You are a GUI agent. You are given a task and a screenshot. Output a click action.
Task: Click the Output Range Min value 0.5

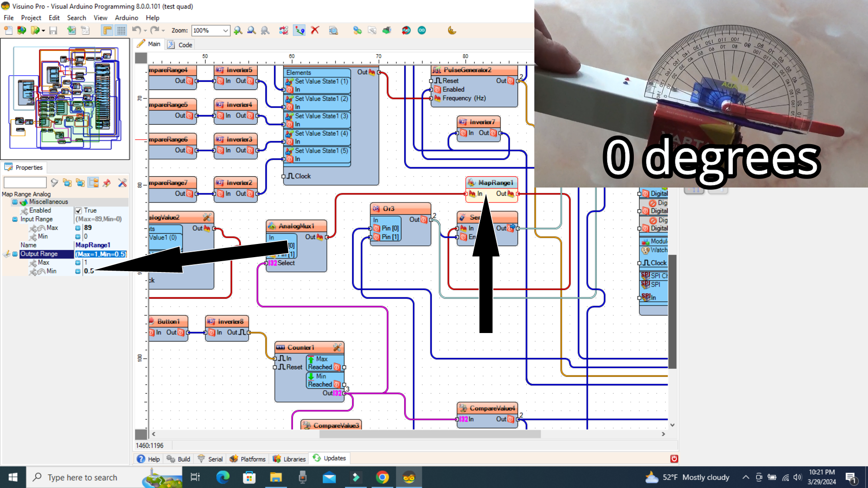click(89, 271)
